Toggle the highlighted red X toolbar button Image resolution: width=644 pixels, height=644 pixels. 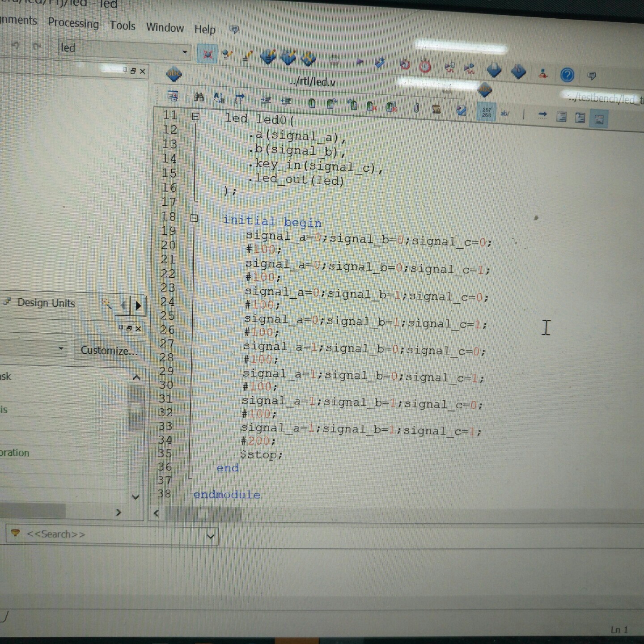click(x=208, y=55)
